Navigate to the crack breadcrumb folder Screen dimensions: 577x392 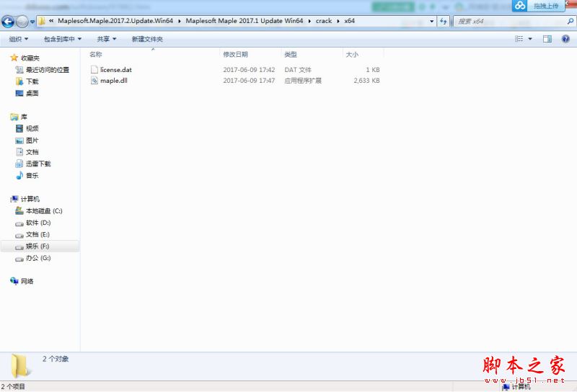pos(323,21)
